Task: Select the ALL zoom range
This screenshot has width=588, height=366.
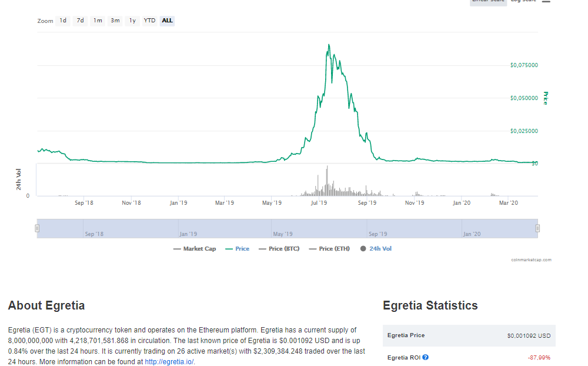Action: click(x=167, y=21)
